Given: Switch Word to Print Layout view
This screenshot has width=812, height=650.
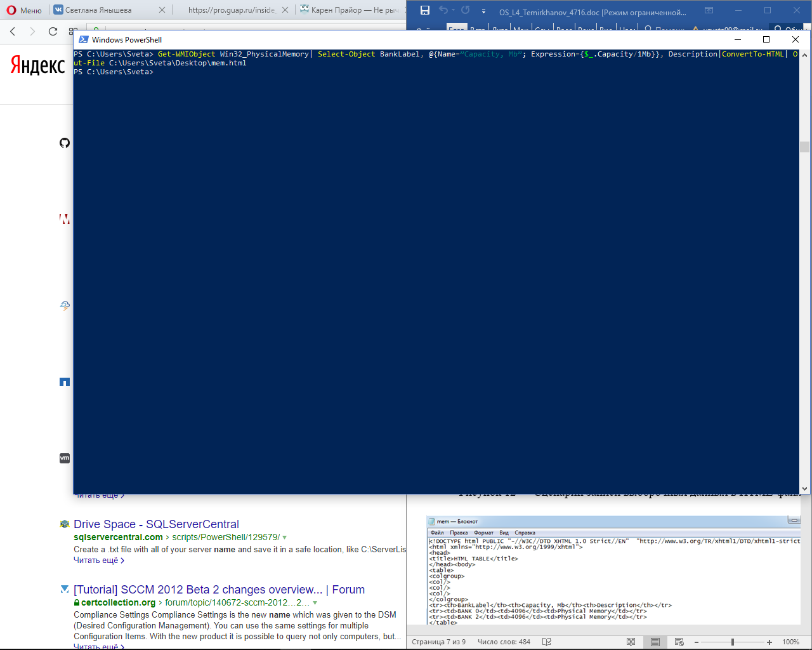Looking at the screenshot, I should [655, 642].
